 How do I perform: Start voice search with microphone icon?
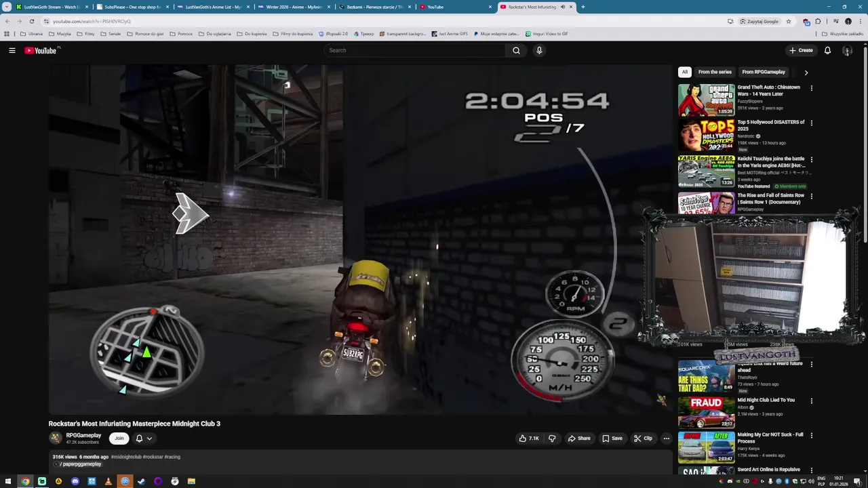pyautogui.click(x=539, y=50)
